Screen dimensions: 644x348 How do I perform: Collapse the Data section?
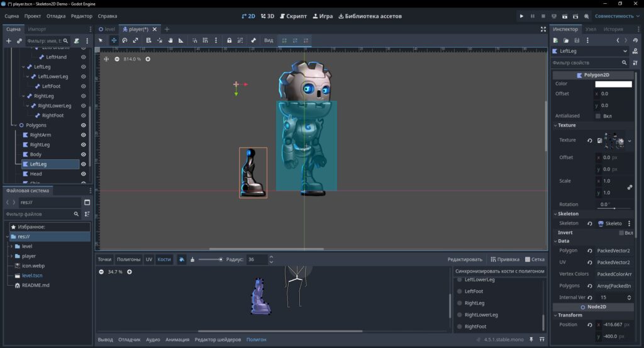pyautogui.click(x=555, y=241)
